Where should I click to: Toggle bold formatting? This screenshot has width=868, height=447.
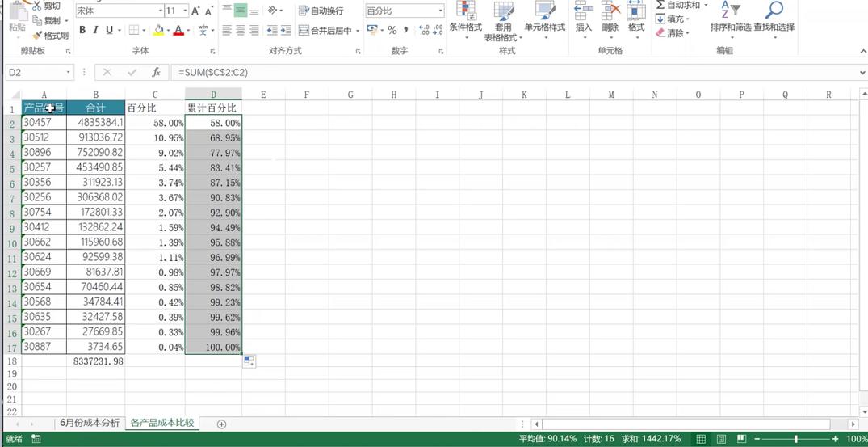pos(82,31)
